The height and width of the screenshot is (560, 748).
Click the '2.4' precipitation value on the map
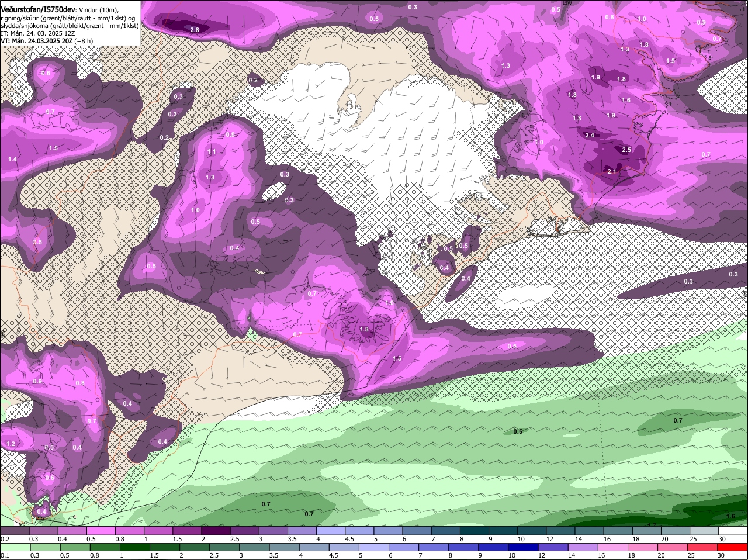tap(590, 135)
